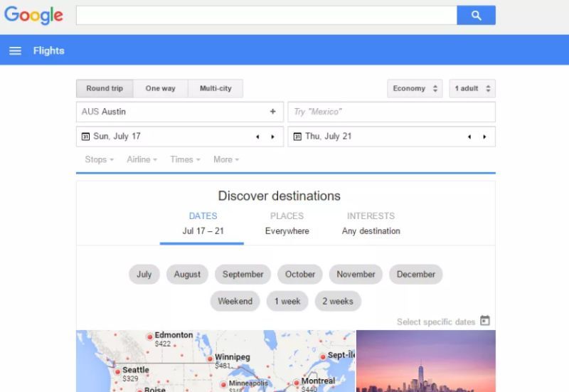Screen dimensions: 569x392
Task: Click Select specific dates link
Action: 436,322
